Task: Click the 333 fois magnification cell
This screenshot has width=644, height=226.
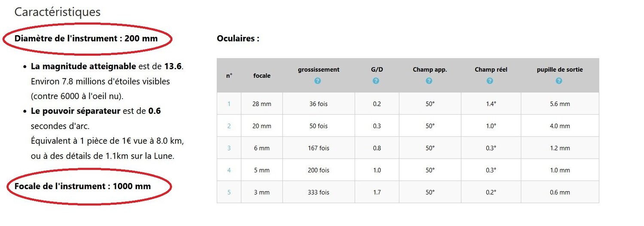Action: pyautogui.click(x=319, y=193)
